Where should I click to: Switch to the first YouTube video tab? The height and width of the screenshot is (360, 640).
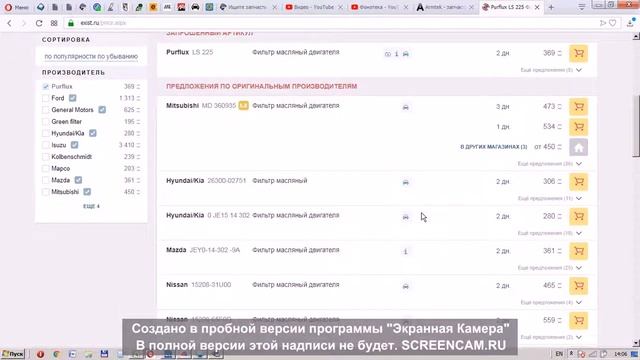[x=313, y=7]
